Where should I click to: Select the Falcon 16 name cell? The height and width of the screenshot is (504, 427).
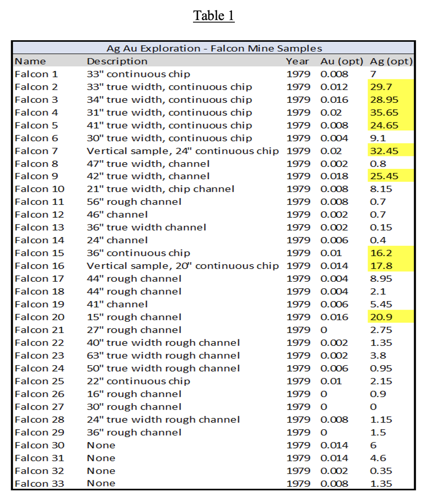tap(39, 266)
